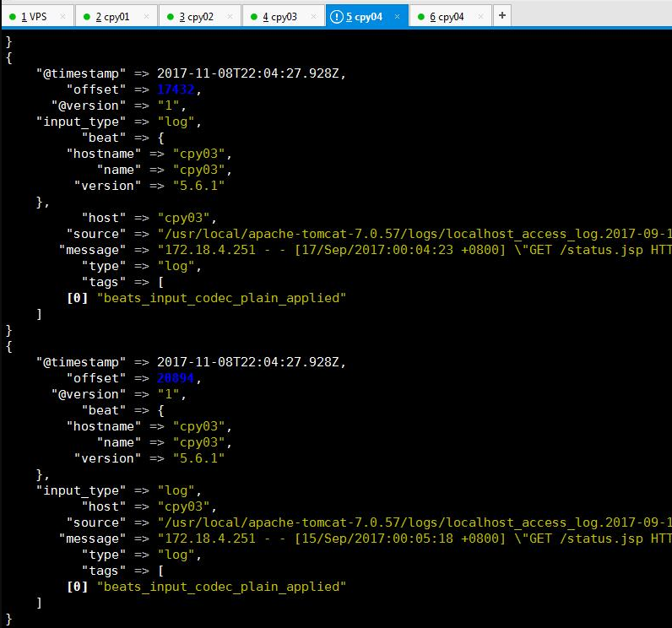Click green status dot on 1 VPS tab
The height and width of the screenshot is (628, 672).
click(x=13, y=17)
